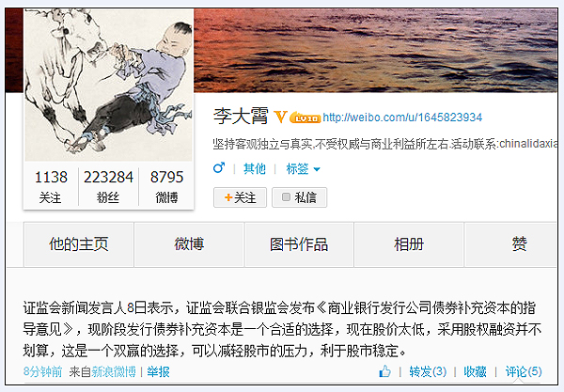This screenshot has width=564, height=392.
Task: Open the profile avatar painting
Action: (109, 85)
